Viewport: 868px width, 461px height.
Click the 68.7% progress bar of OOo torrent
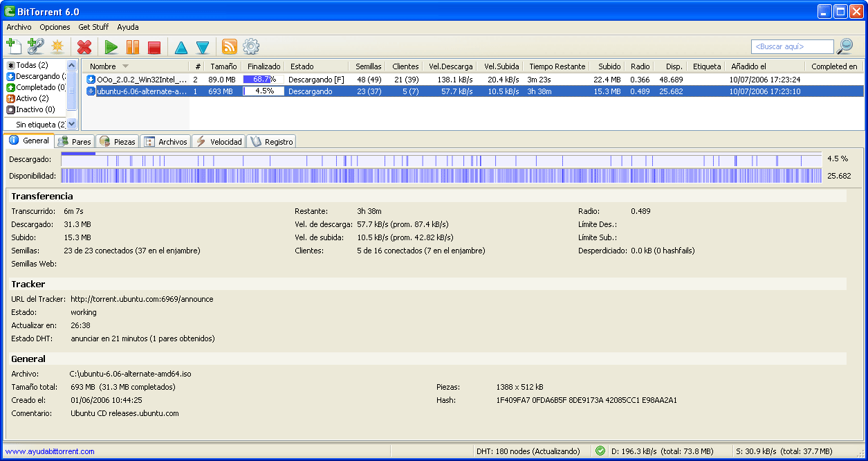[264, 80]
